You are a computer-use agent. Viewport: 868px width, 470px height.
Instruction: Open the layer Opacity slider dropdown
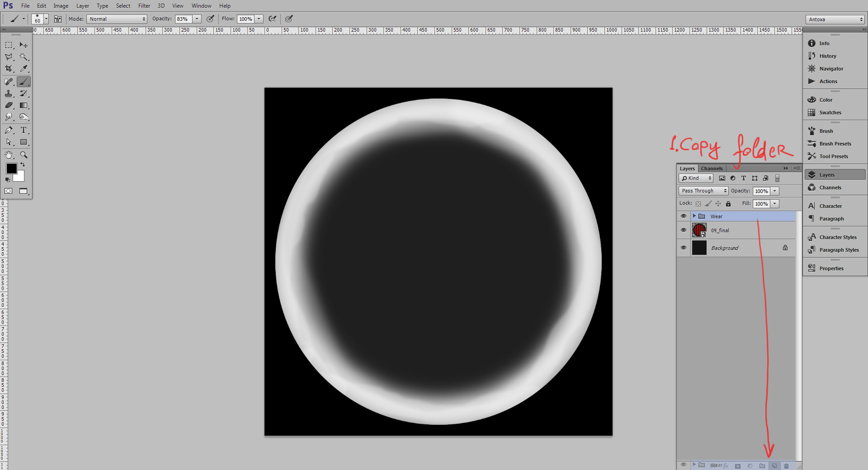point(775,191)
